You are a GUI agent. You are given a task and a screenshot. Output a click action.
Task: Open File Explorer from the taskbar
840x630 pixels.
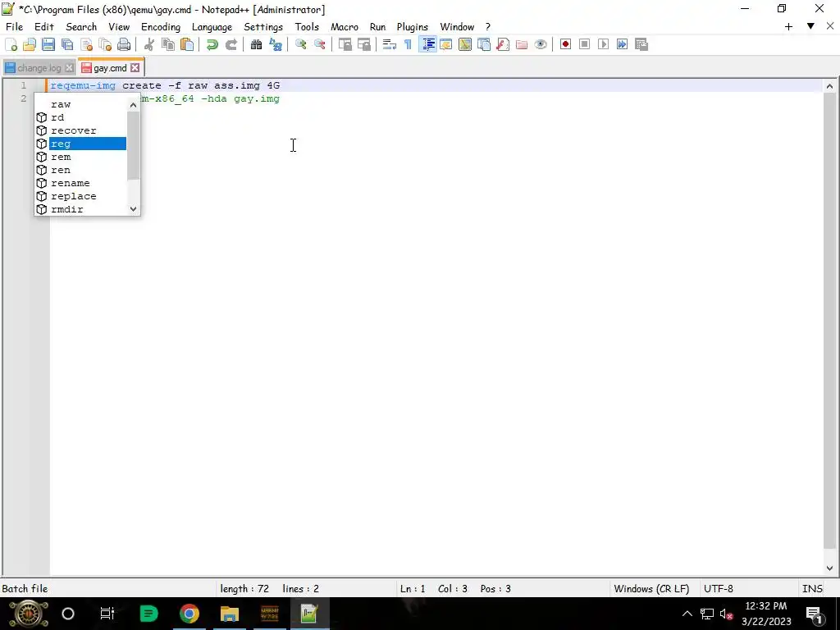click(x=230, y=614)
